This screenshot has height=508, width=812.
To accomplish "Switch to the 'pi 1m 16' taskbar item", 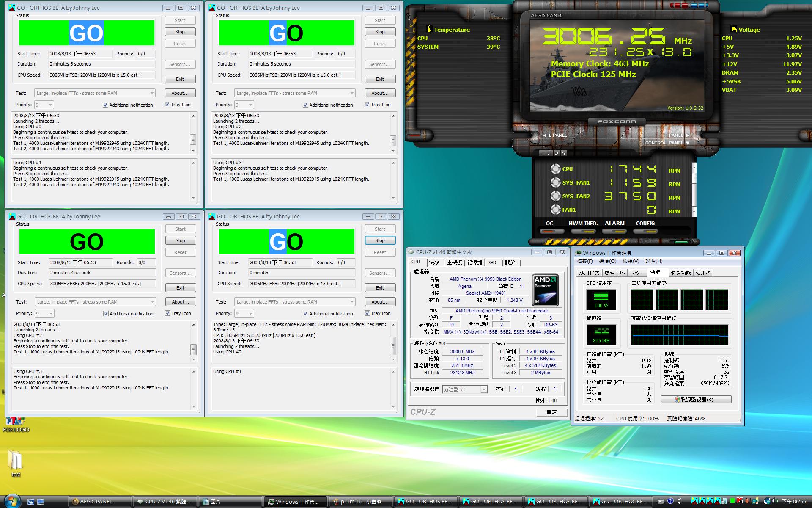I will tap(360, 502).
